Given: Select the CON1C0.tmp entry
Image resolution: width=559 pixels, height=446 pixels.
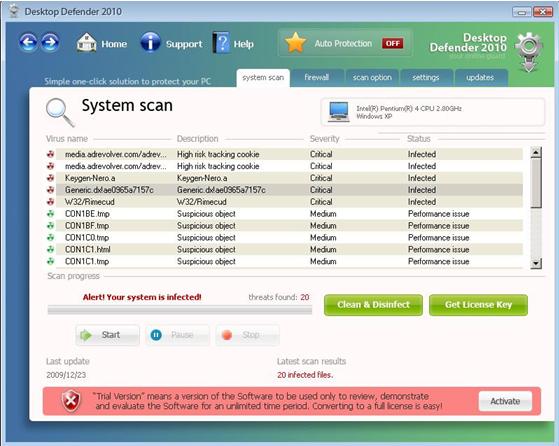Looking at the screenshot, I should point(87,238).
